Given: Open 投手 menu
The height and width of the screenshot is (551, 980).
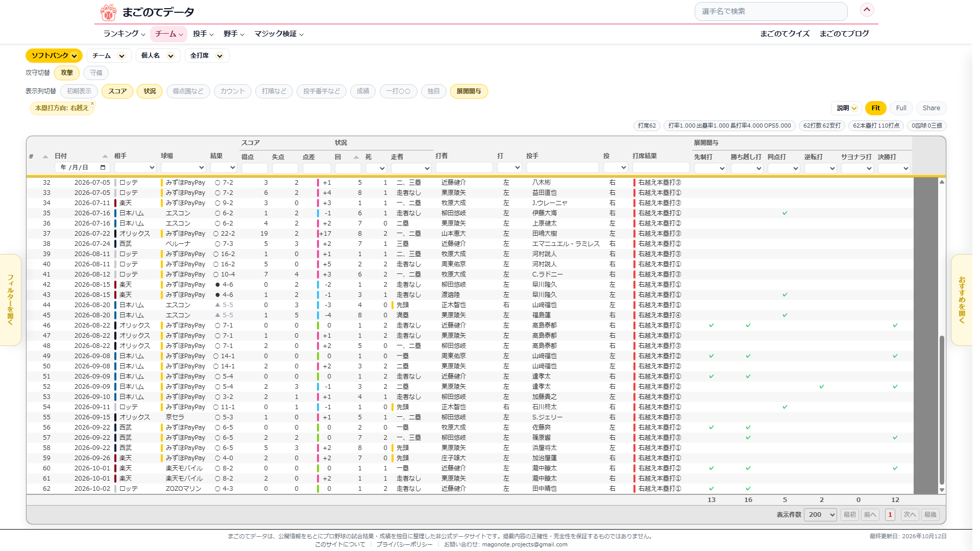Looking at the screenshot, I should tap(203, 34).
